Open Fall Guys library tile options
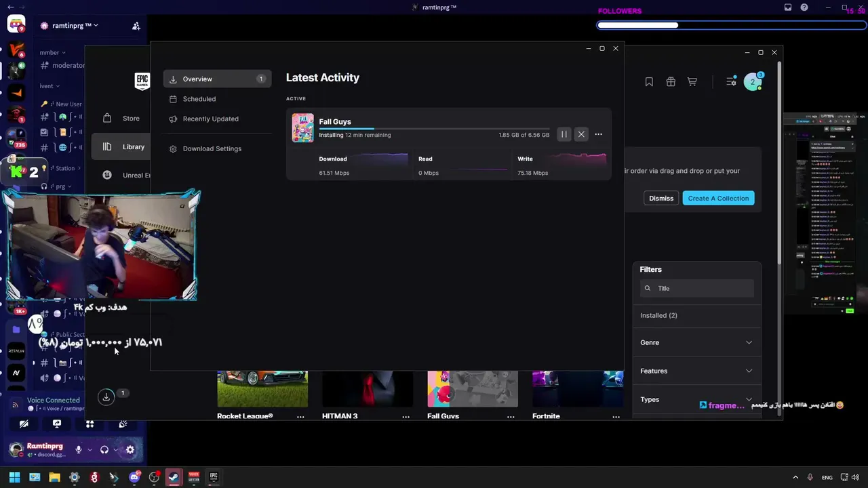The image size is (868, 488). click(511, 416)
